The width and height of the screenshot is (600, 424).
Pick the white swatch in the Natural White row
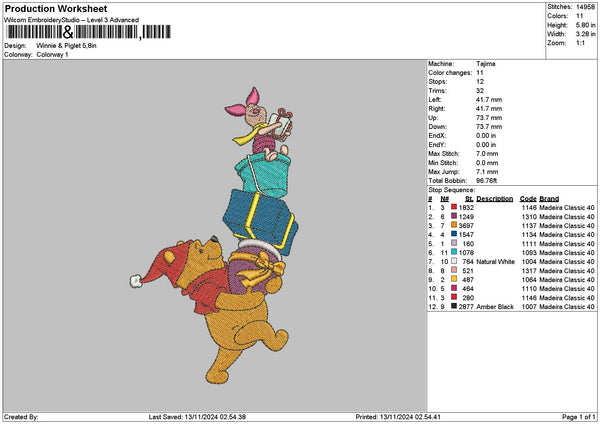(454, 261)
